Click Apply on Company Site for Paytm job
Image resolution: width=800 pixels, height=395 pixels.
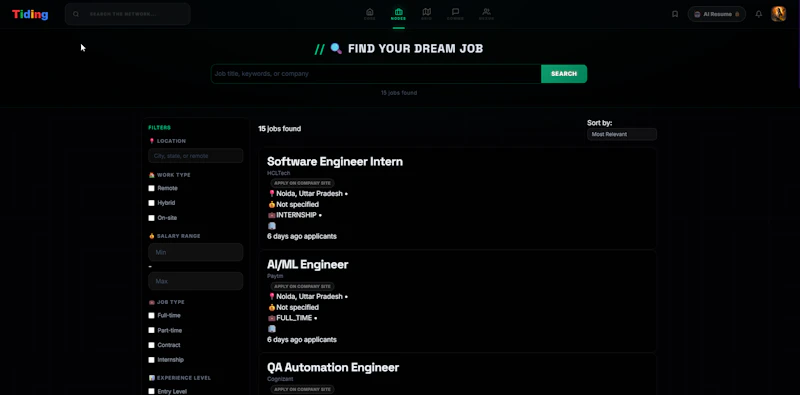point(303,286)
